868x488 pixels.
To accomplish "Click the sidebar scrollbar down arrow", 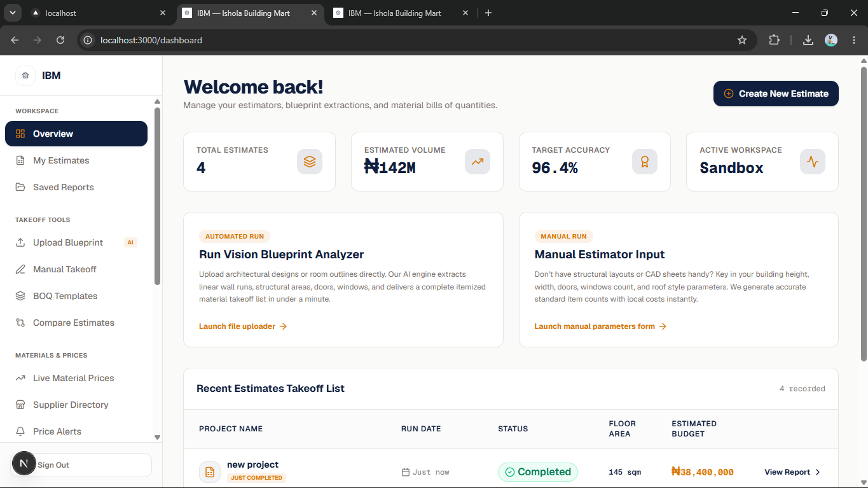I will tap(157, 437).
